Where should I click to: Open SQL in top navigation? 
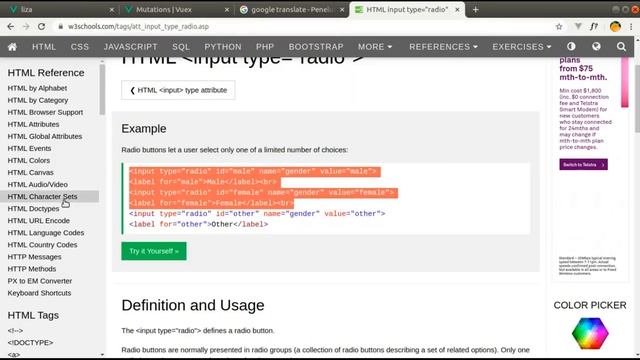pyautogui.click(x=181, y=47)
